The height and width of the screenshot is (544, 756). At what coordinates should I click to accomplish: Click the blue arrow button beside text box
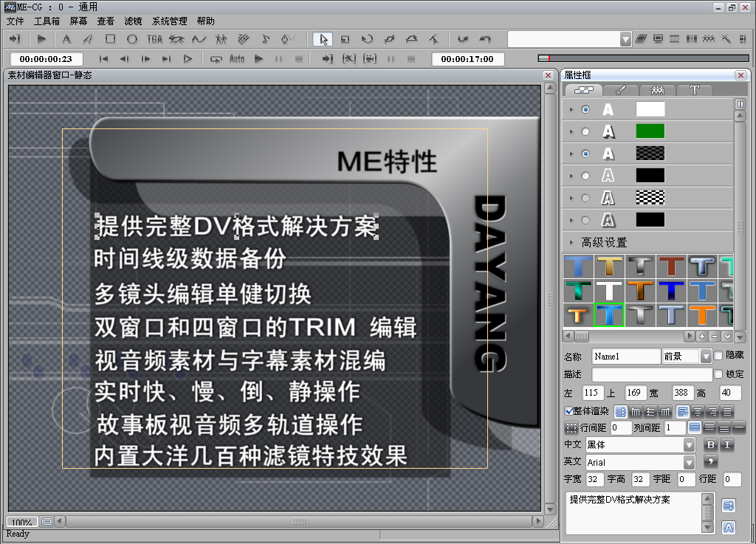729,506
